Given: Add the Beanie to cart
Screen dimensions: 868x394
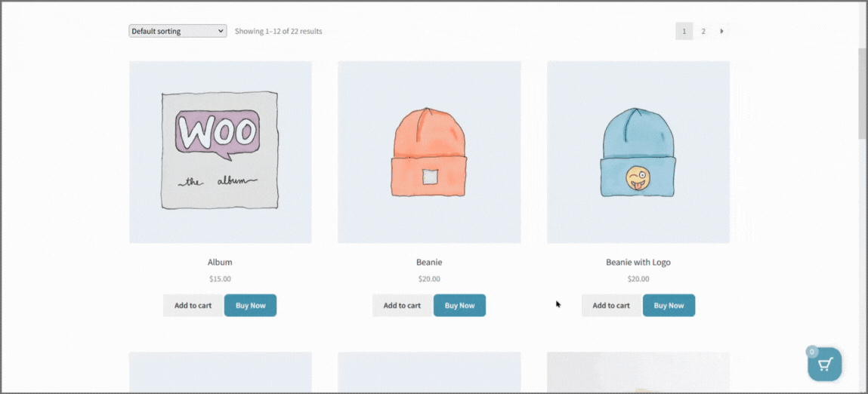Looking at the screenshot, I should (x=402, y=306).
